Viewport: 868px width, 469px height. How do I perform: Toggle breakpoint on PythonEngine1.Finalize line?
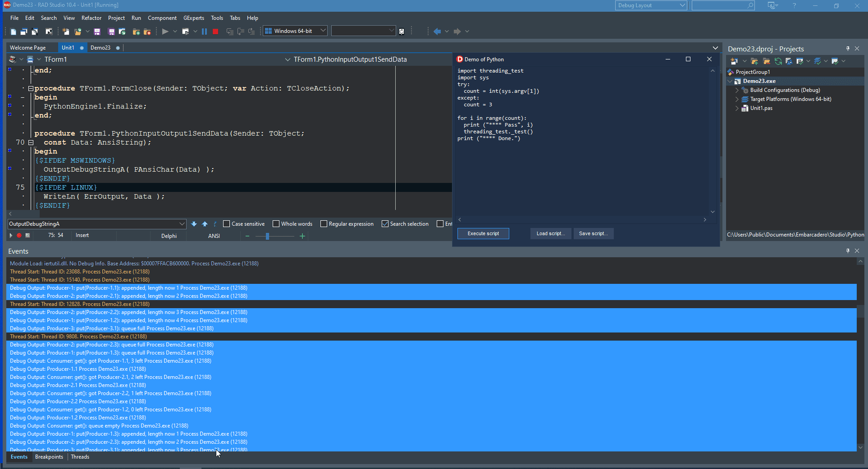[x=10, y=105]
